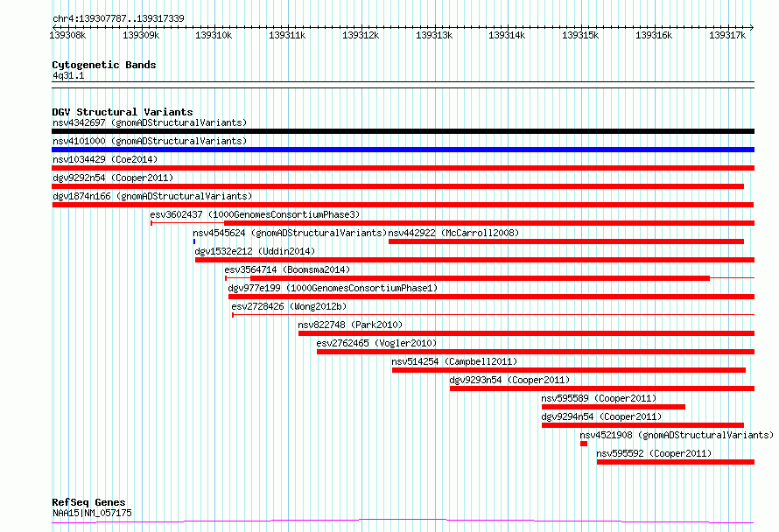
Task: Click the nsv442922 red variant bar
Action: pyautogui.click(x=566, y=241)
